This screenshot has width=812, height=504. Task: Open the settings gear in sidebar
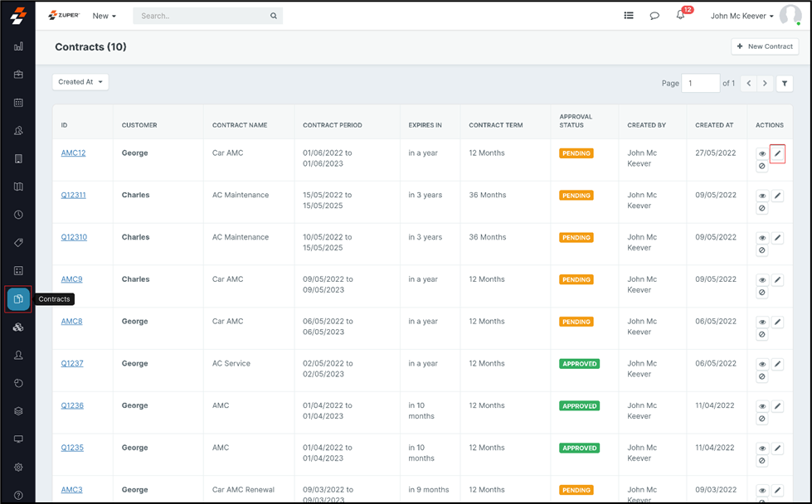click(18, 468)
